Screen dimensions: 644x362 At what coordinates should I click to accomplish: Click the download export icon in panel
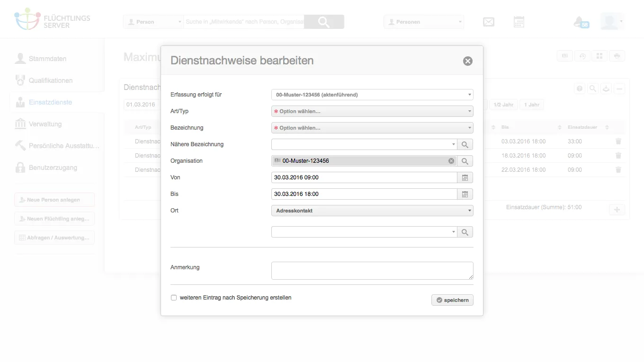coord(606,88)
